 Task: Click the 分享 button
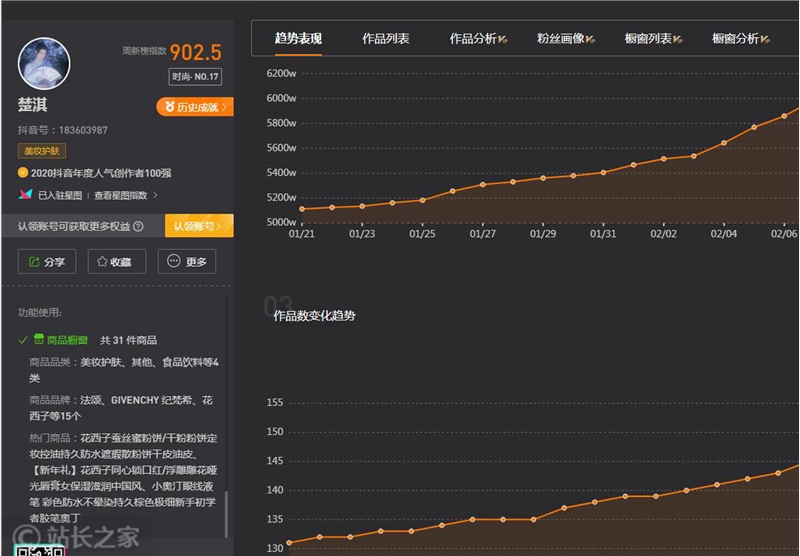tap(47, 262)
